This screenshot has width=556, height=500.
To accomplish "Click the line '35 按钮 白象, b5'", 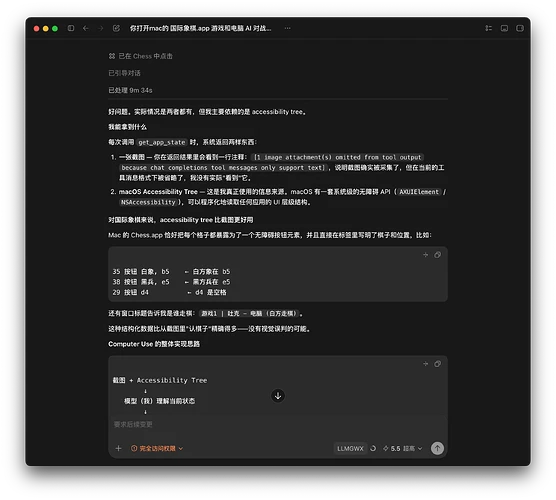I will (x=141, y=272).
